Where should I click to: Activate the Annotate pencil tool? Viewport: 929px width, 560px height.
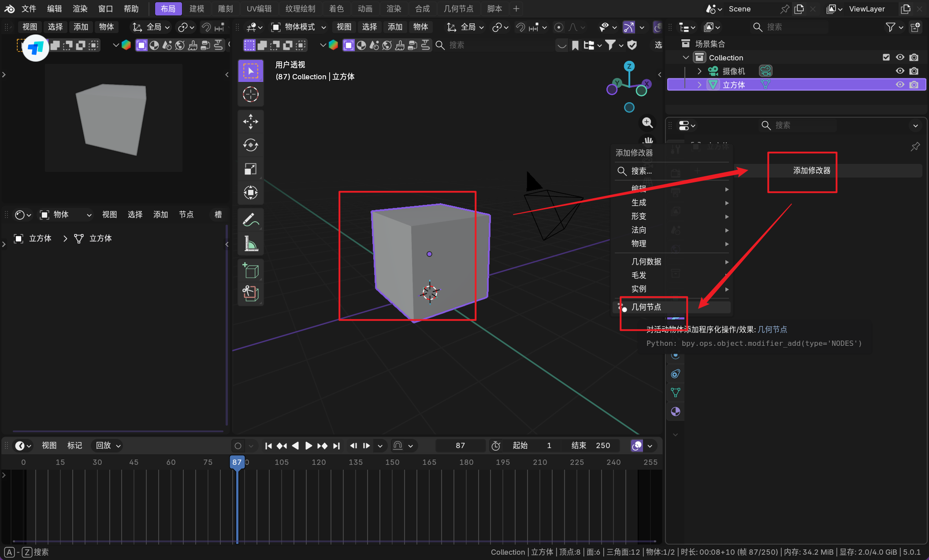tap(250, 219)
